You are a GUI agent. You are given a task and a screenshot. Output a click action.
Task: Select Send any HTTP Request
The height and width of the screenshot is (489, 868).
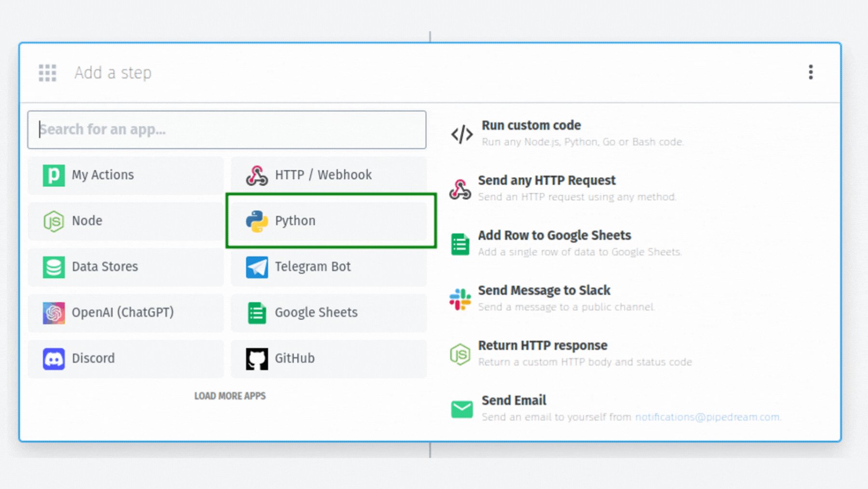pyautogui.click(x=546, y=180)
